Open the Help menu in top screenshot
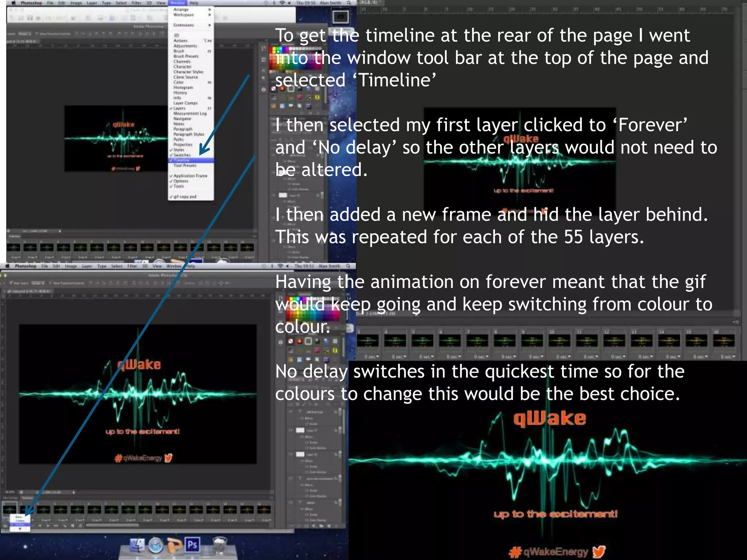Viewport: 747px width, 560px height. click(194, 3)
